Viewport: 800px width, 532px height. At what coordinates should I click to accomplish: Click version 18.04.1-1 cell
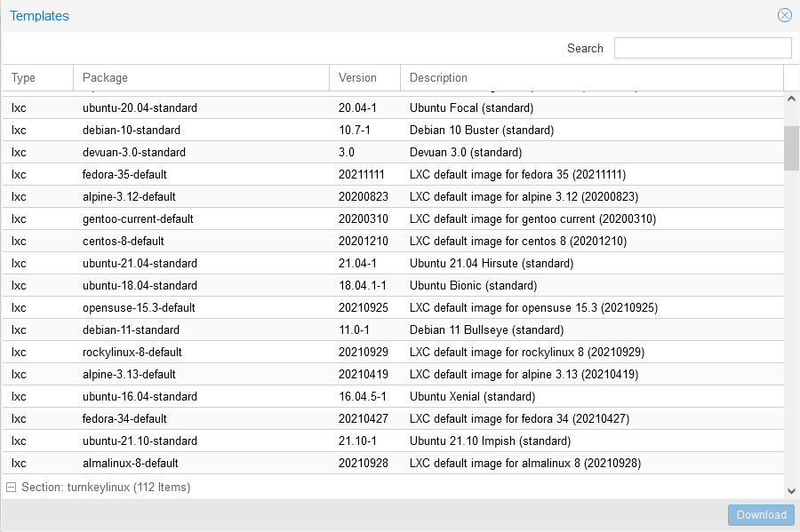363,285
